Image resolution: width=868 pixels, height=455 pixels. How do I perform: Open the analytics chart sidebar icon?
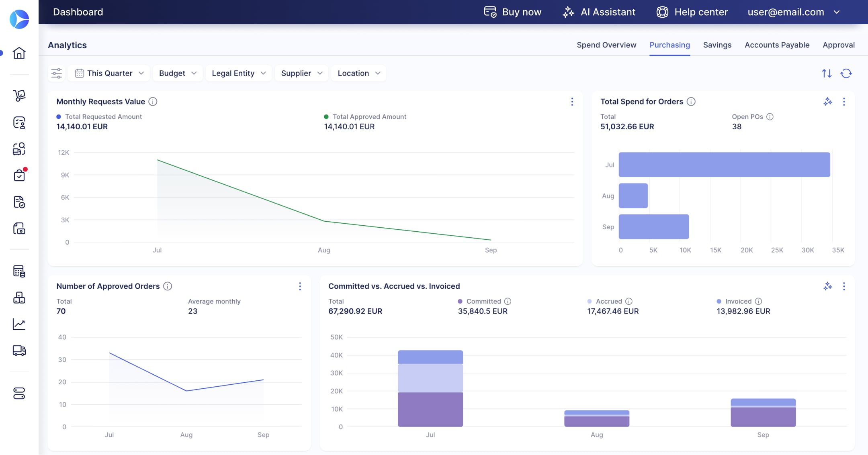click(19, 324)
